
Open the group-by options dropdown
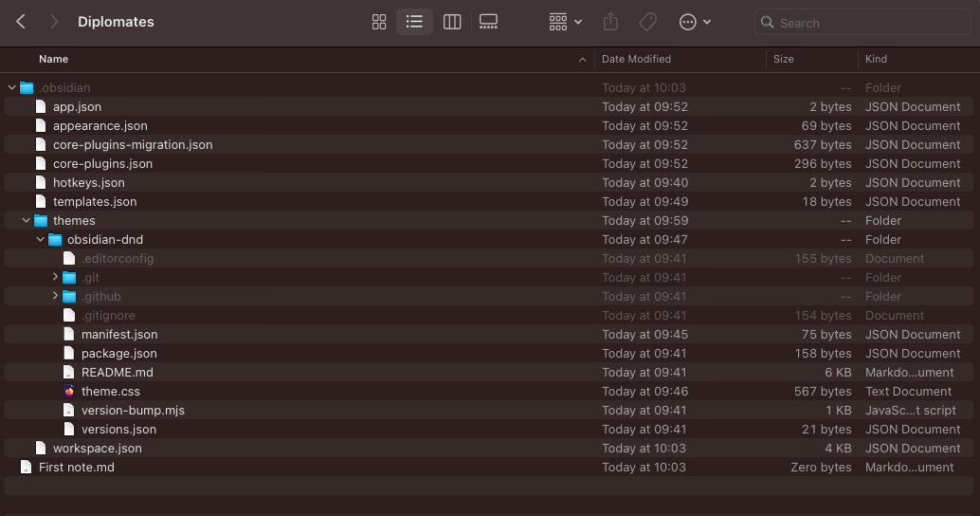(566, 22)
